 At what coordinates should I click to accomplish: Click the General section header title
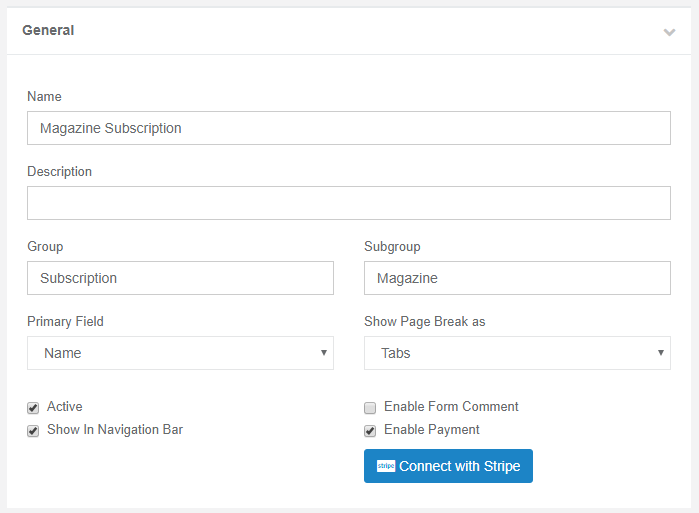coord(48,30)
